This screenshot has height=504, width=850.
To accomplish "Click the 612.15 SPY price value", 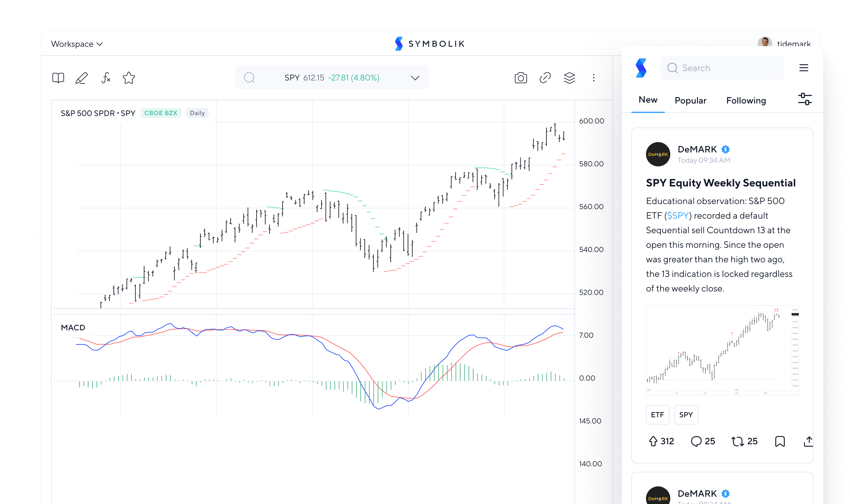I will (x=314, y=78).
